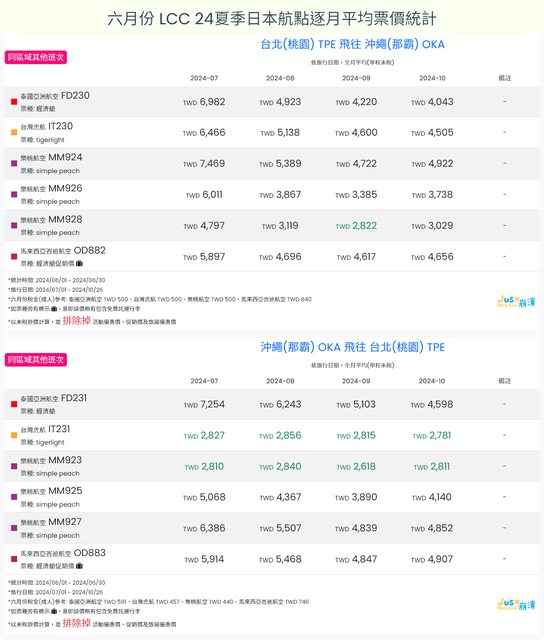Viewport: 544px width, 640px height.
Task: Click the luggage icon next to OD883 fare
Action: click(x=79, y=566)
